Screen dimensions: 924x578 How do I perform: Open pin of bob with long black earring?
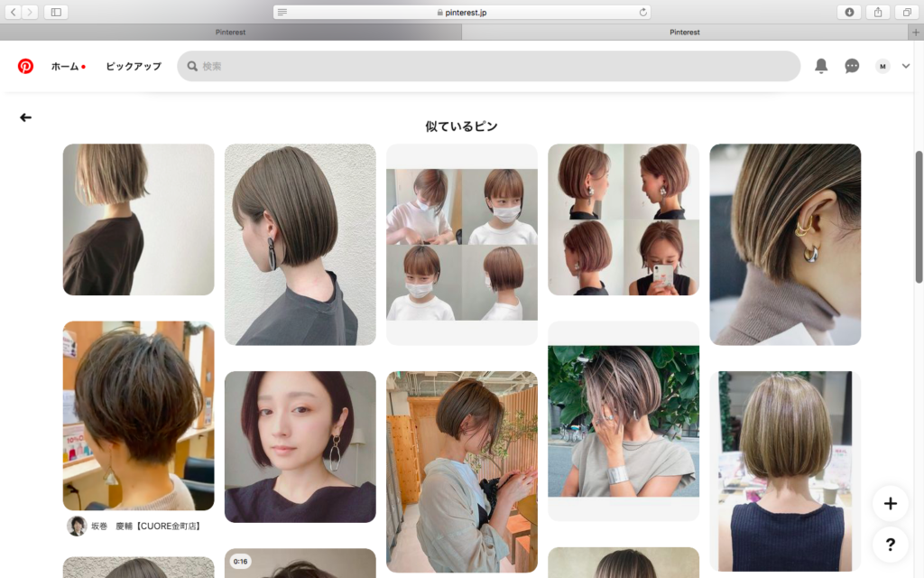pos(300,244)
